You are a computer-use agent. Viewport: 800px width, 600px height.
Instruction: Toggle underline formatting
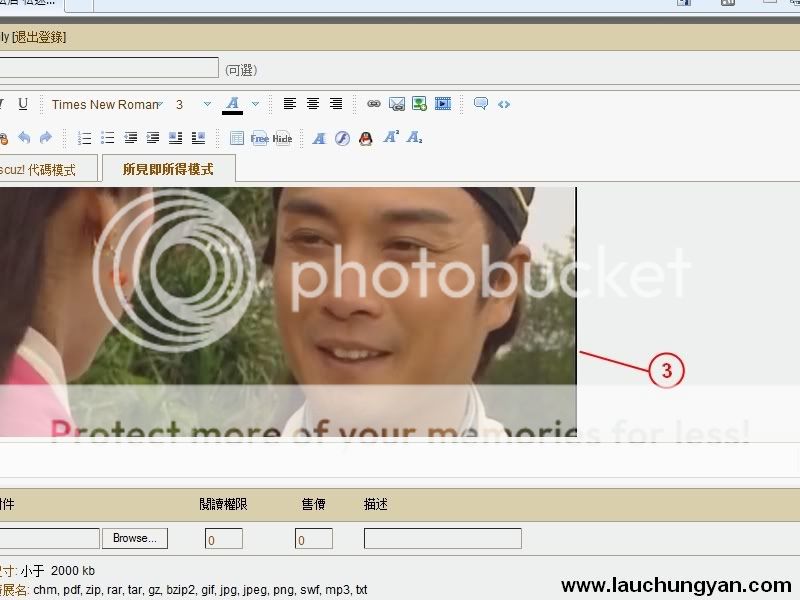23,104
